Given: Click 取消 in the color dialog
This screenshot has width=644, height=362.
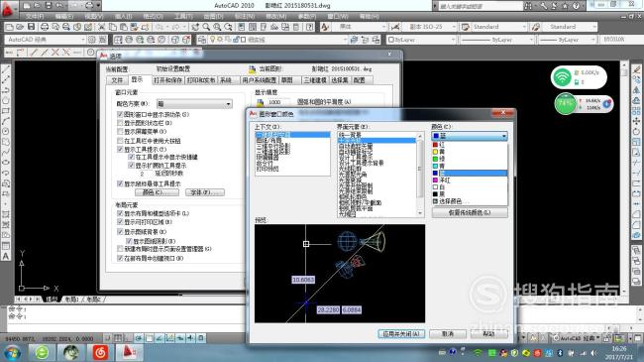Looking at the screenshot, I should (448, 334).
